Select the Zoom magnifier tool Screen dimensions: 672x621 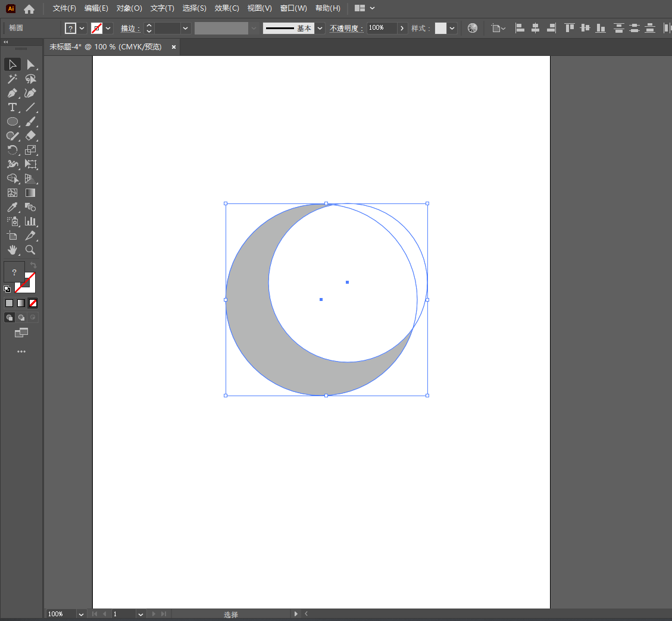30,250
